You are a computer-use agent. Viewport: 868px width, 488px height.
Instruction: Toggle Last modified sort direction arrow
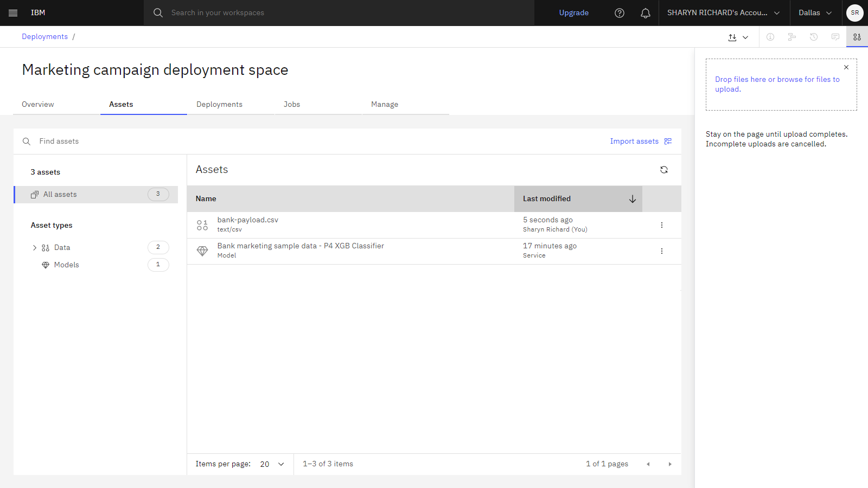click(x=633, y=199)
